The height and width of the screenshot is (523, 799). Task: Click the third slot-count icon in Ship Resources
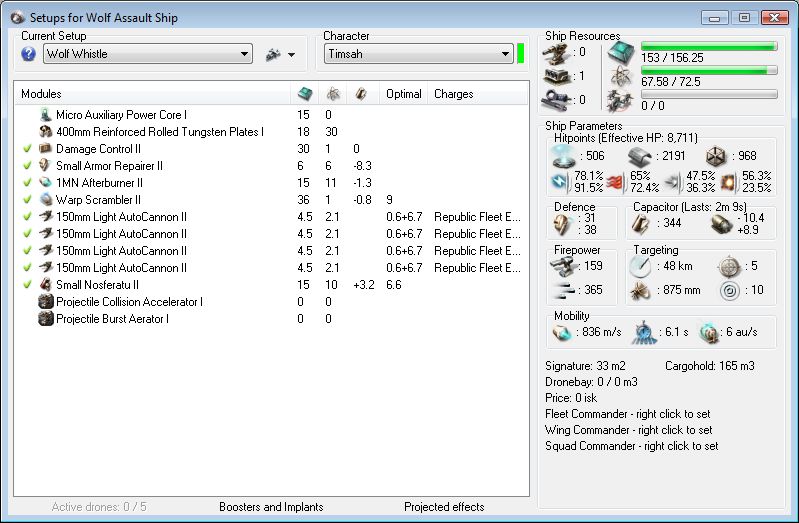[x=556, y=100]
